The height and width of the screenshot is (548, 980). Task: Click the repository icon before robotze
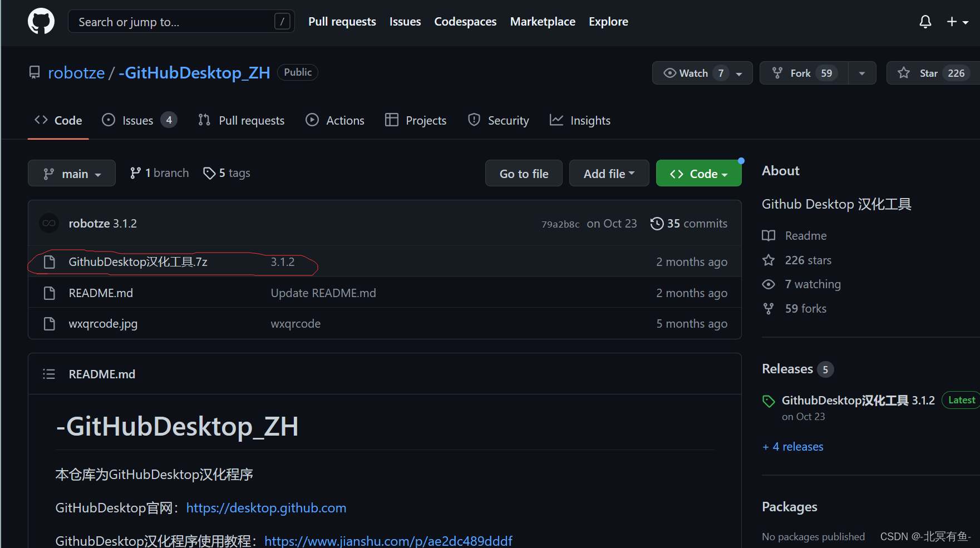coord(35,73)
